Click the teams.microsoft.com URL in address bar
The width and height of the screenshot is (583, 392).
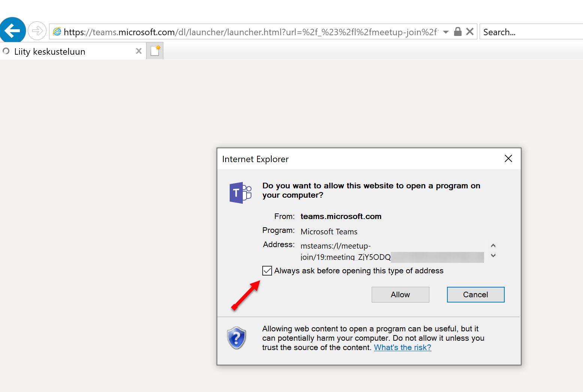tap(247, 32)
